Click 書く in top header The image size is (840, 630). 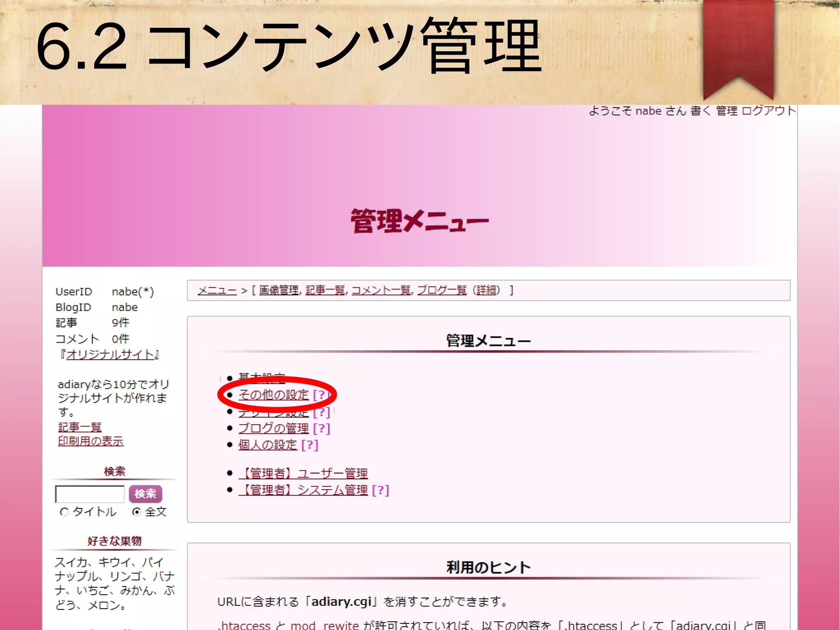tap(701, 111)
